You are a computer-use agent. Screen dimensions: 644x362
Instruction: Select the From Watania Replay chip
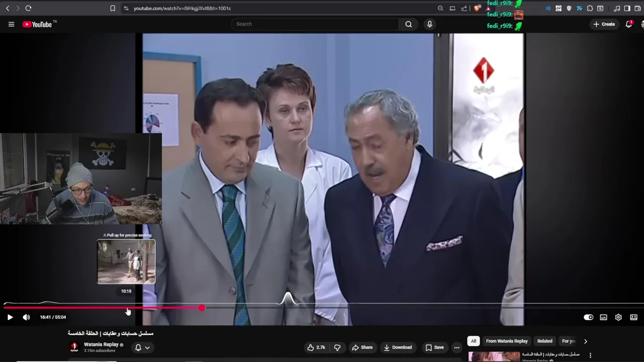507,341
